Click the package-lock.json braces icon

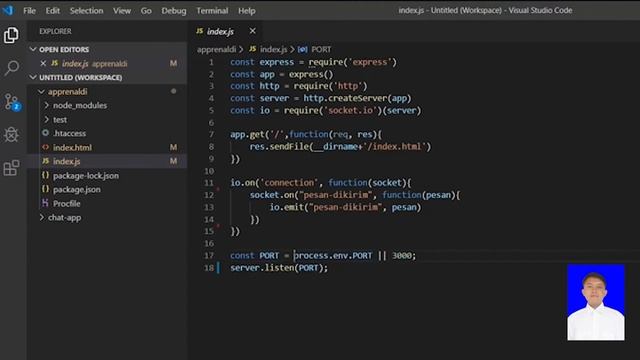pos(45,175)
